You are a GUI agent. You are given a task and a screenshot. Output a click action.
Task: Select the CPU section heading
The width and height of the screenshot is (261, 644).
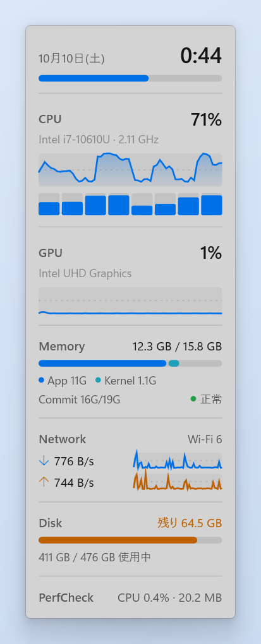(50, 119)
